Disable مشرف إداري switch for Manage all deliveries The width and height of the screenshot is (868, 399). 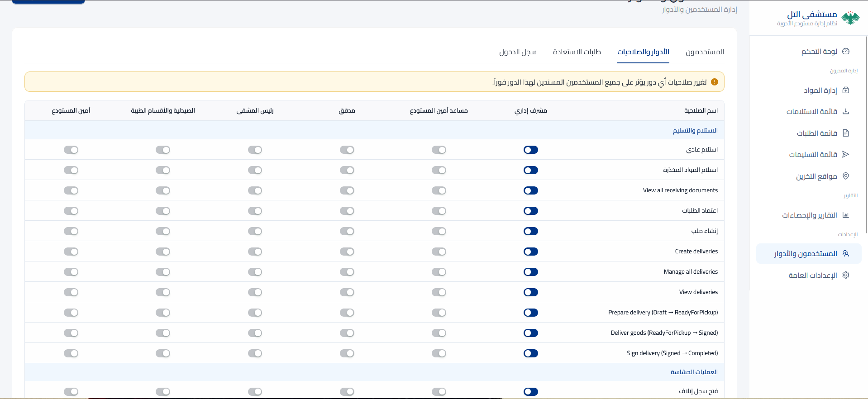click(x=531, y=272)
